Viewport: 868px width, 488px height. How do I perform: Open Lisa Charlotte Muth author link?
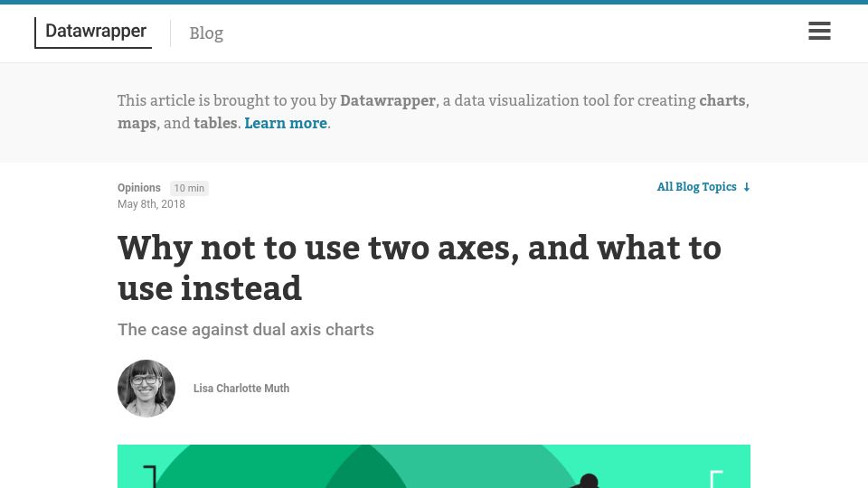(x=241, y=389)
